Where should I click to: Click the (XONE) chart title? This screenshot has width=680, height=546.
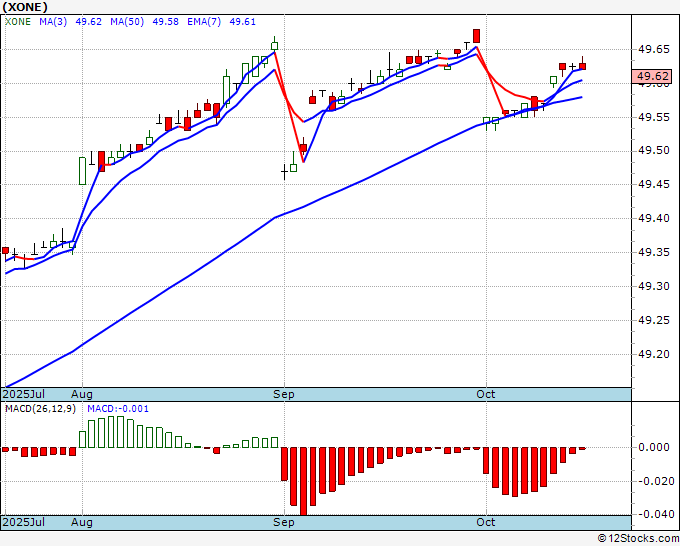pos(25,7)
